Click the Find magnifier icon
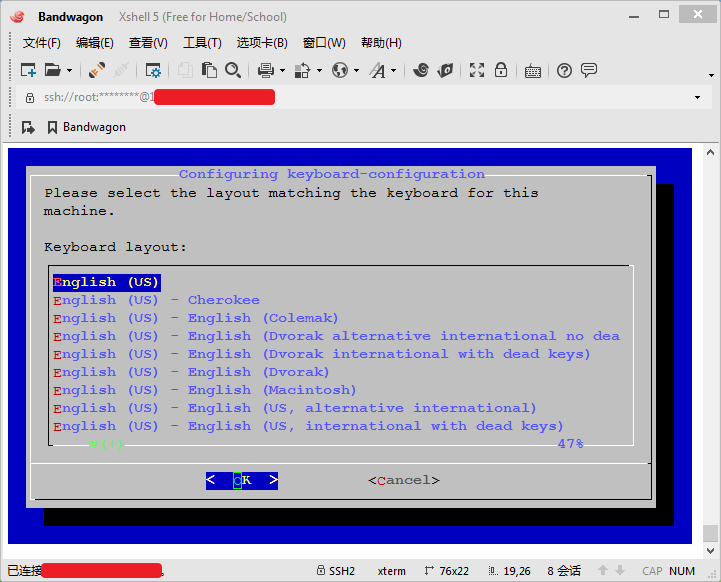Image resolution: width=721 pixels, height=582 pixels. click(233, 70)
